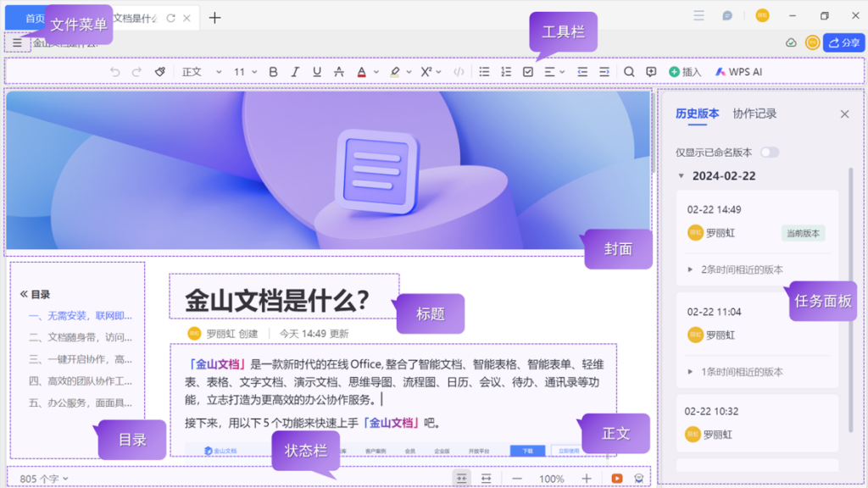Jump to outline item 三、一键开启协作
Viewport: 868px width, 488px height.
[x=81, y=359]
